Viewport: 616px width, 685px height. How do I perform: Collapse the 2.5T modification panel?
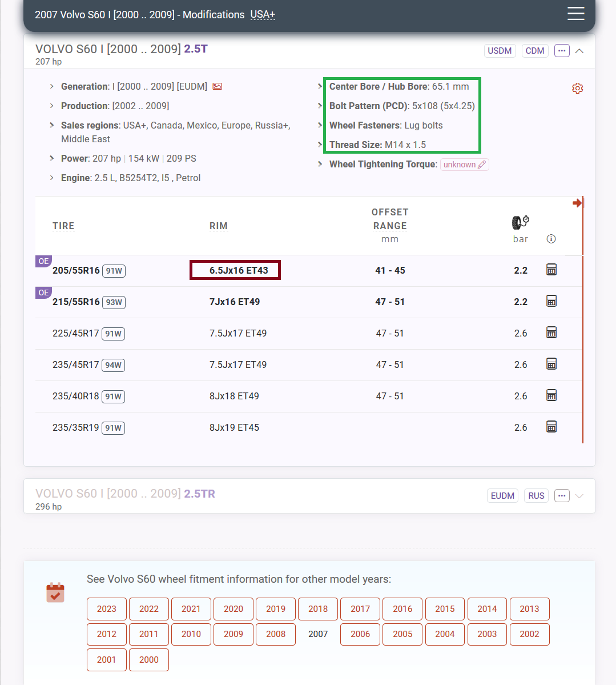pyautogui.click(x=579, y=51)
